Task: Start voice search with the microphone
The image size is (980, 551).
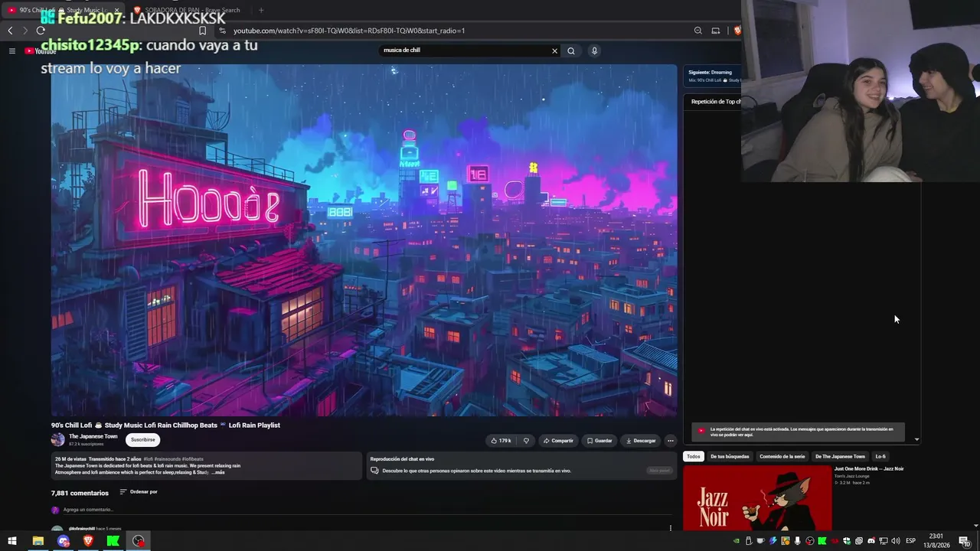Action: click(594, 51)
